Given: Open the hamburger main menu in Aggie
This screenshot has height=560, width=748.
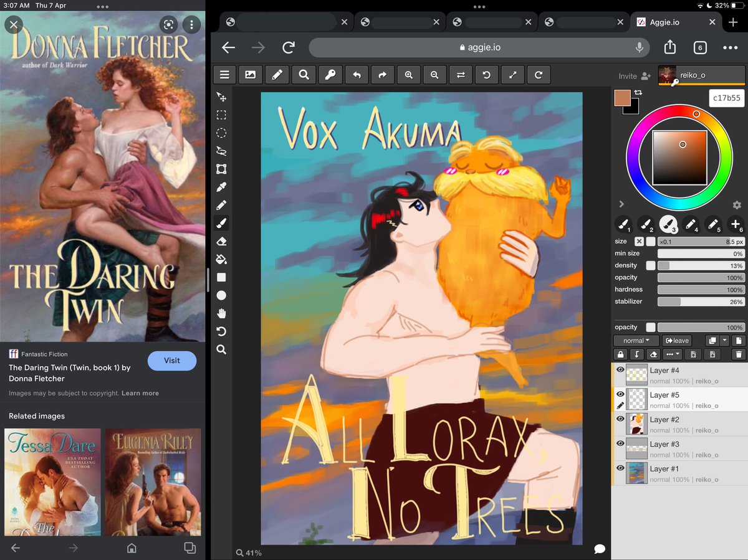Looking at the screenshot, I should 224,75.
